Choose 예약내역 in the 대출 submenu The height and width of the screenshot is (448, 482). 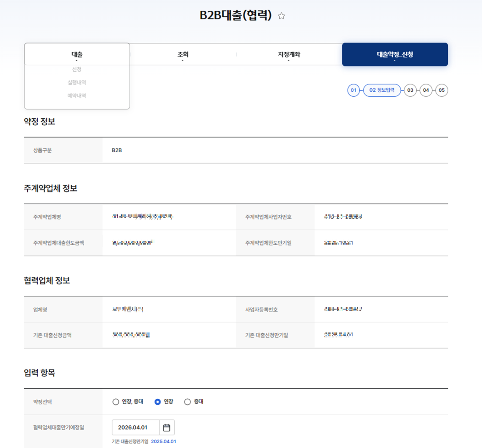77,95
